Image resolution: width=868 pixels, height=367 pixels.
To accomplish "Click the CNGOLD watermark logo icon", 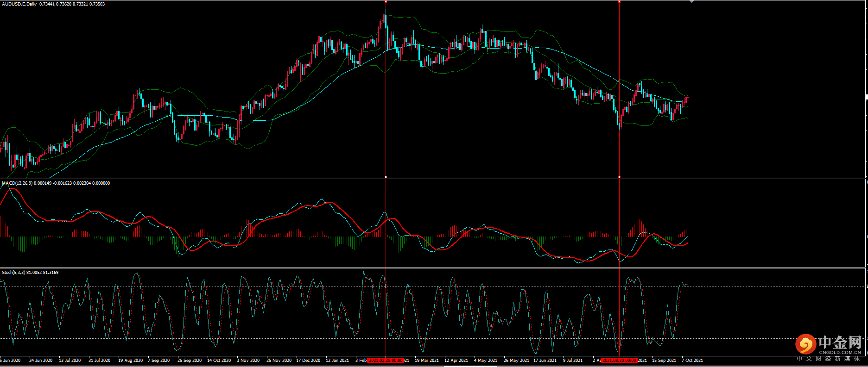I will 805,344.
